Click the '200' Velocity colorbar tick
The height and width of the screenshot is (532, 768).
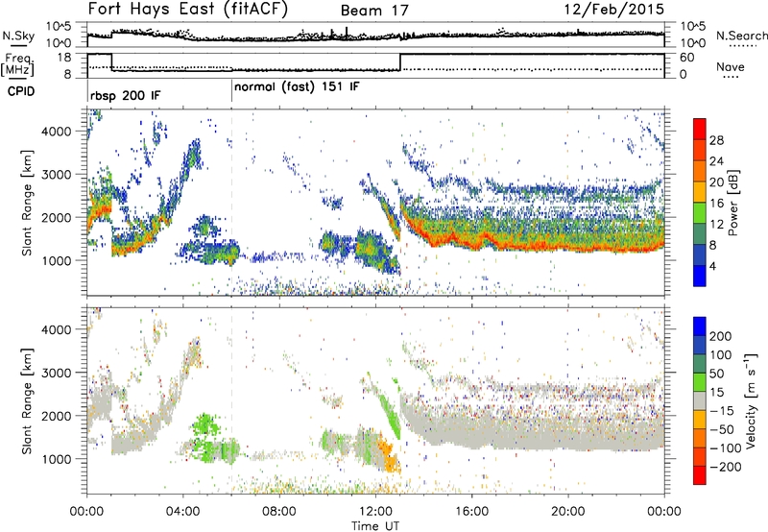(x=721, y=336)
